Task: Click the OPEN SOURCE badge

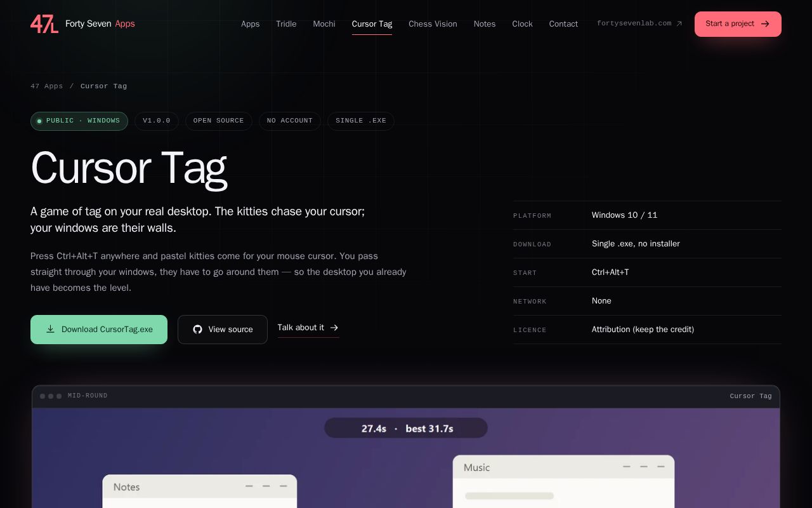Action: [x=219, y=121]
